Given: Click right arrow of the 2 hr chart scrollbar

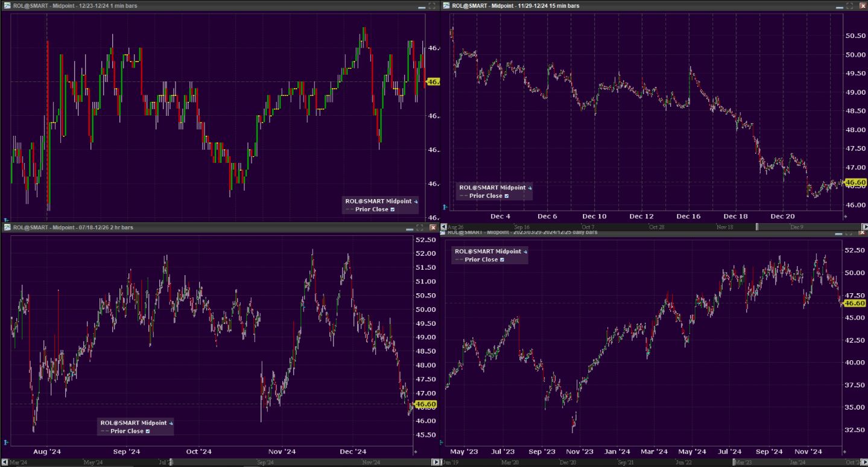Looking at the screenshot, I should click(436, 463).
